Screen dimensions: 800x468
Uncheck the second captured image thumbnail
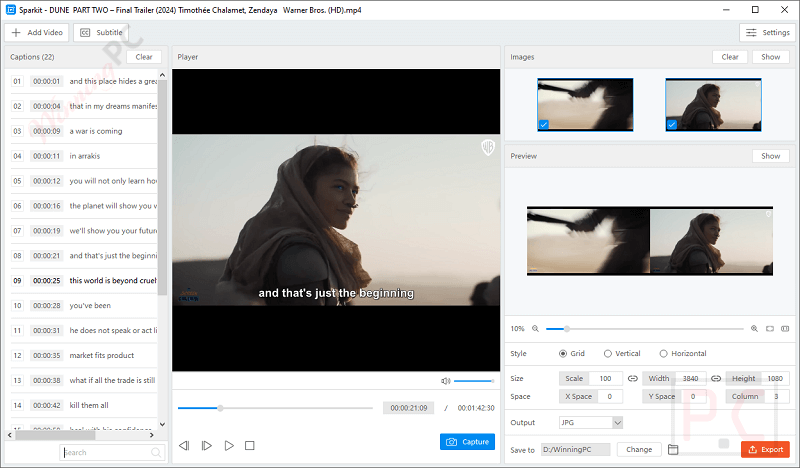pos(671,124)
